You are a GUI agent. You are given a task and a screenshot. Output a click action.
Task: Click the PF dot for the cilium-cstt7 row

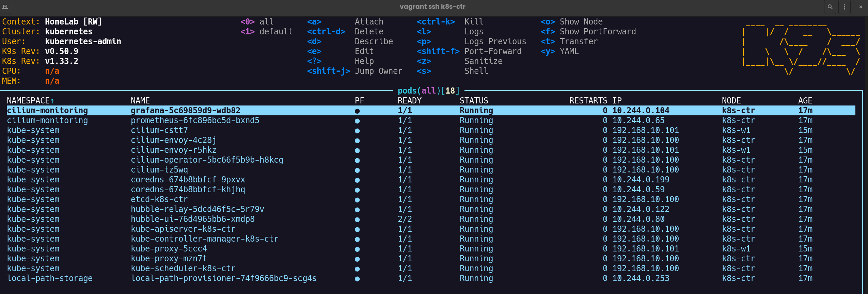click(x=357, y=131)
